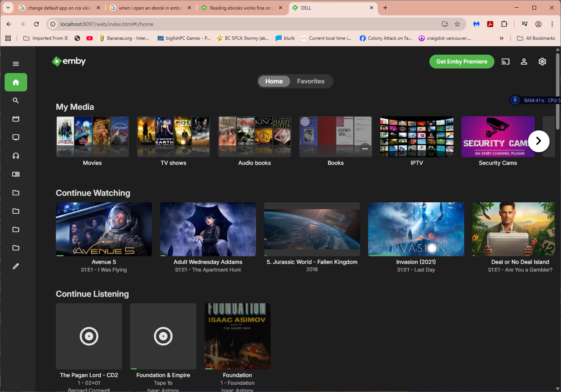Open the Security Cams channel thumbnail
This screenshot has width=561, height=392.
[x=498, y=137]
